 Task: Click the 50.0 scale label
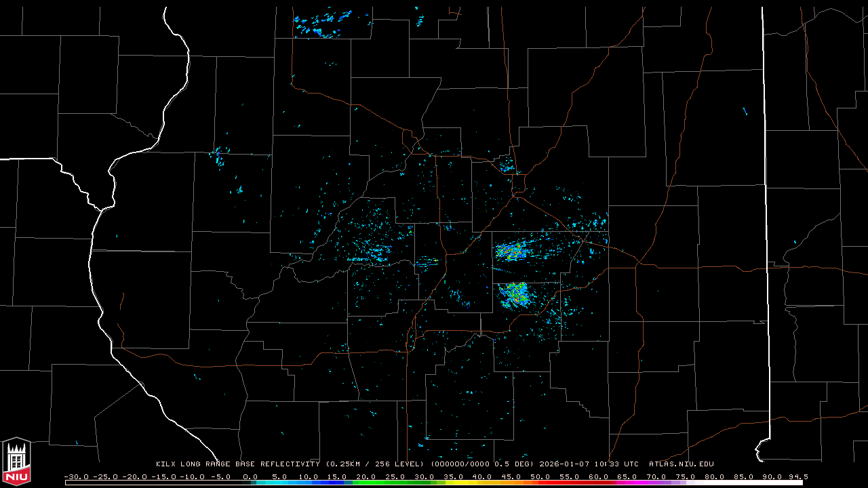(x=540, y=476)
